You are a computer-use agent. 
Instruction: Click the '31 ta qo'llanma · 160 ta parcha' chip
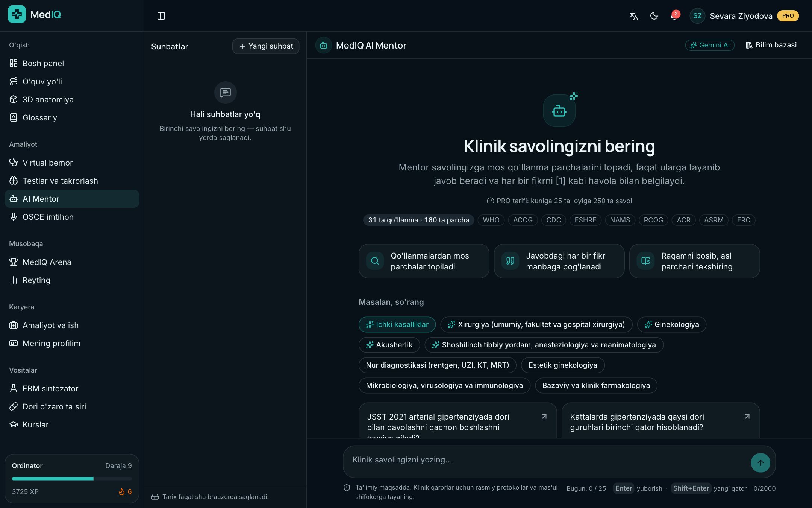[418, 220]
